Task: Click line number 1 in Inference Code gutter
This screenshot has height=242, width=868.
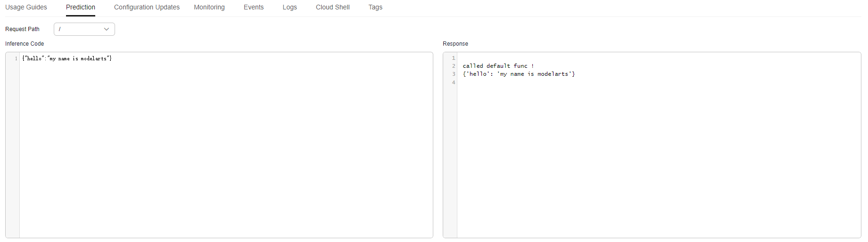Action: click(x=16, y=58)
